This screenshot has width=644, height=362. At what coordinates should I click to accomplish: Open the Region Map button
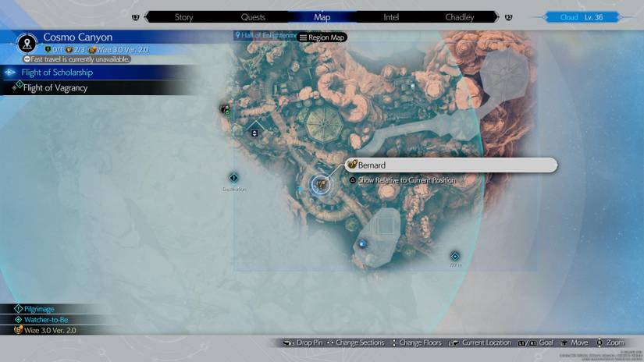click(x=322, y=37)
